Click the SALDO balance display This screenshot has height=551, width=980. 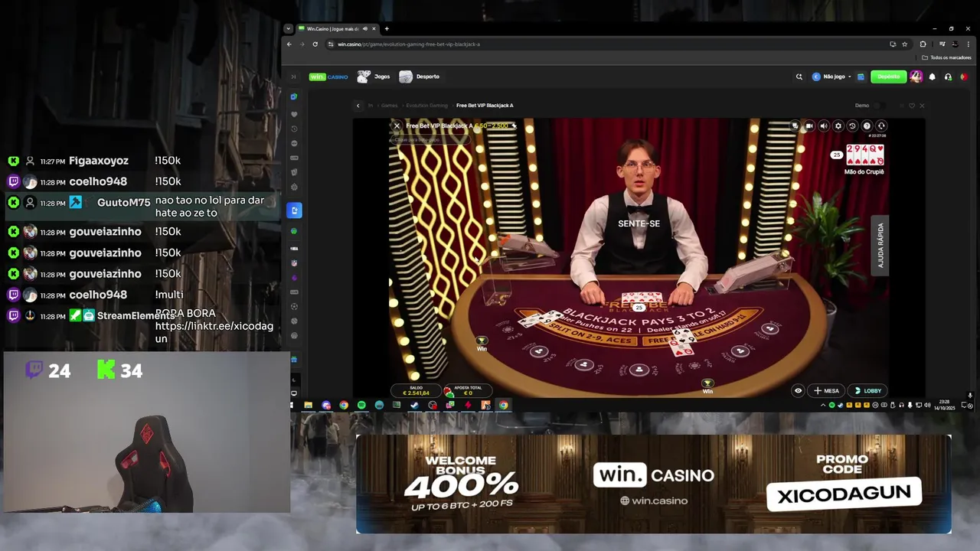point(416,390)
